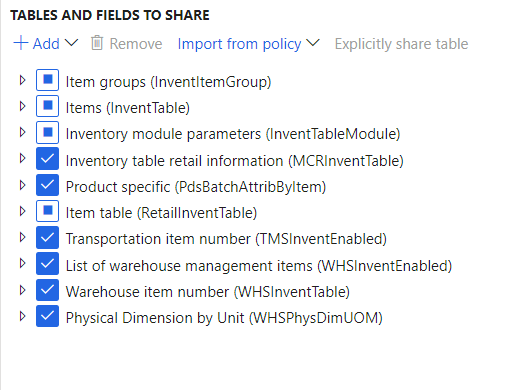Toggle Item table (RetailInventTable) checkbox

tap(47, 211)
